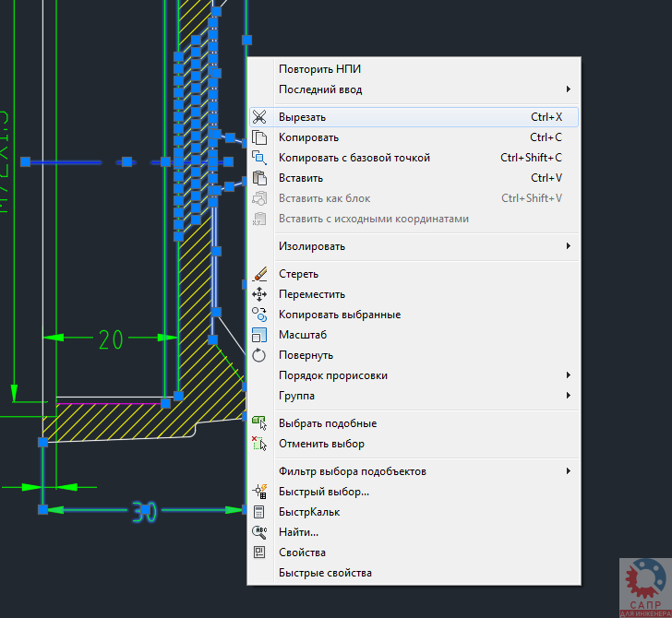Click the Deselect All icon
The width and height of the screenshot is (672, 618).
click(259, 444)
